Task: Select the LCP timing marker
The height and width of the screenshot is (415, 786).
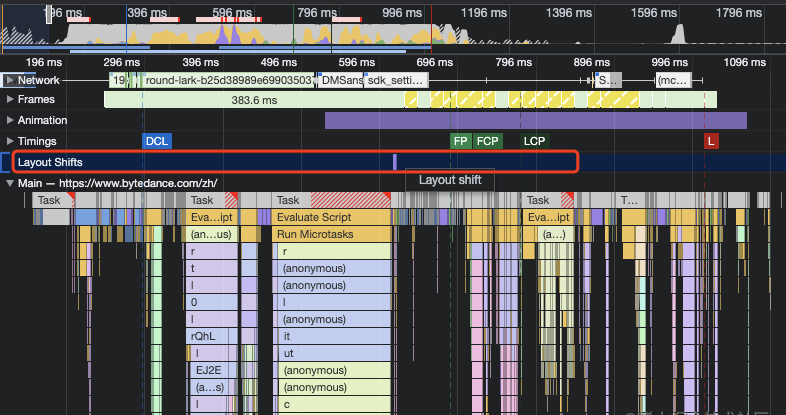Action: point(534,141)
